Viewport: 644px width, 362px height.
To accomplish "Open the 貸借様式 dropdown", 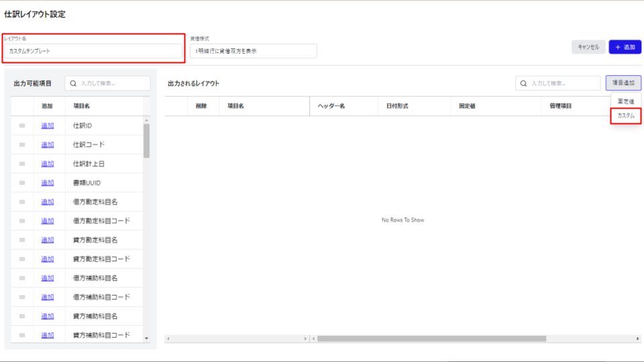I will pyautogui.click(x=254, y=51).
